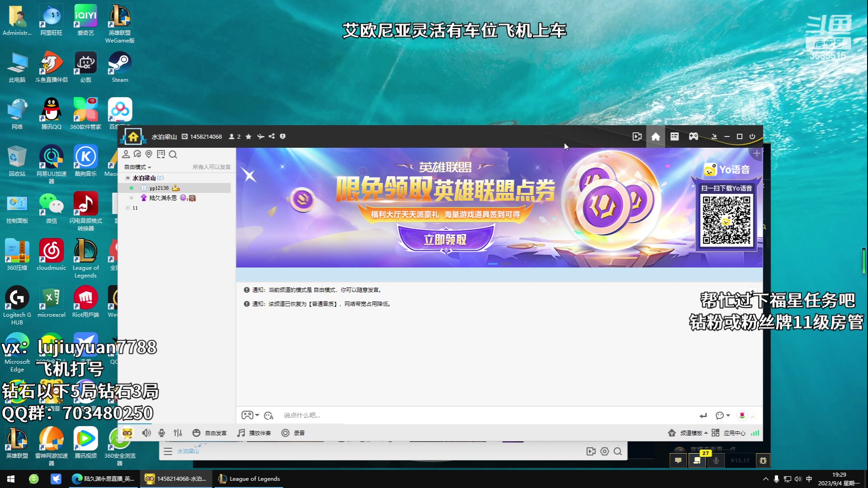Collapse the 水泊梁山 channel tree node
The width and height of the screenshot is (868, 488).
coord(128,178)
